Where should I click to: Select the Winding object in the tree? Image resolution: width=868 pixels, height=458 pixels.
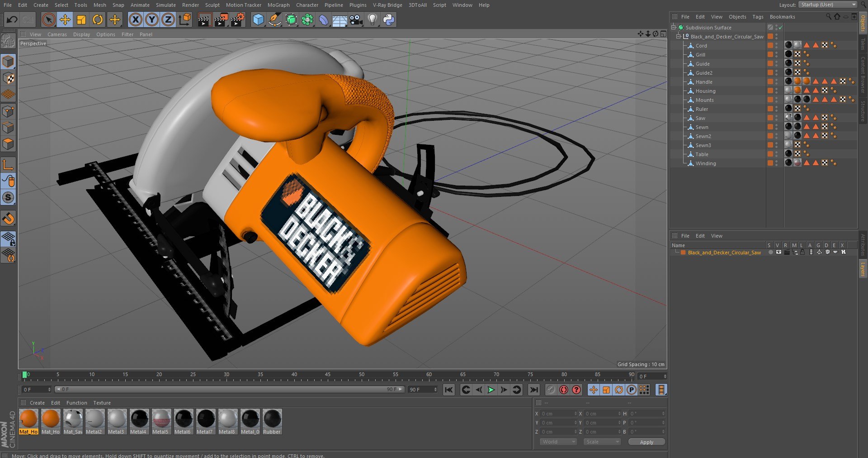705,163
